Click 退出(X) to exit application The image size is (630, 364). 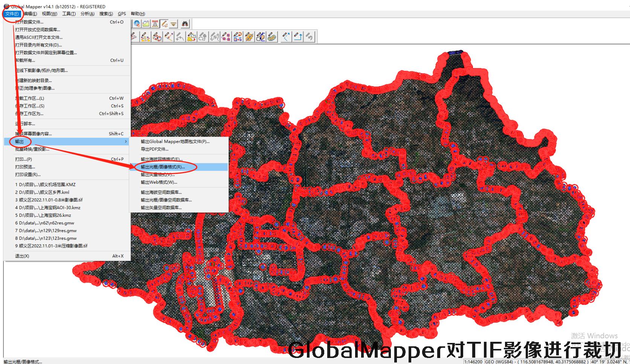click(x=22, y=256)
